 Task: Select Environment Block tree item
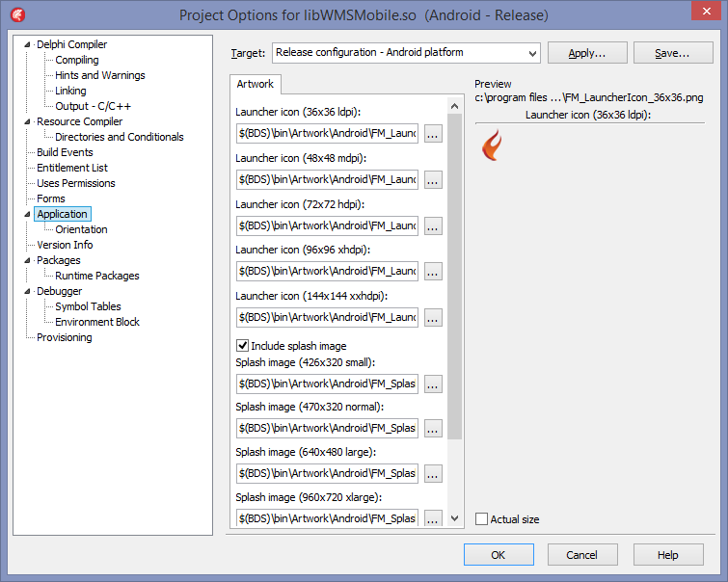[x=97, y=322]
